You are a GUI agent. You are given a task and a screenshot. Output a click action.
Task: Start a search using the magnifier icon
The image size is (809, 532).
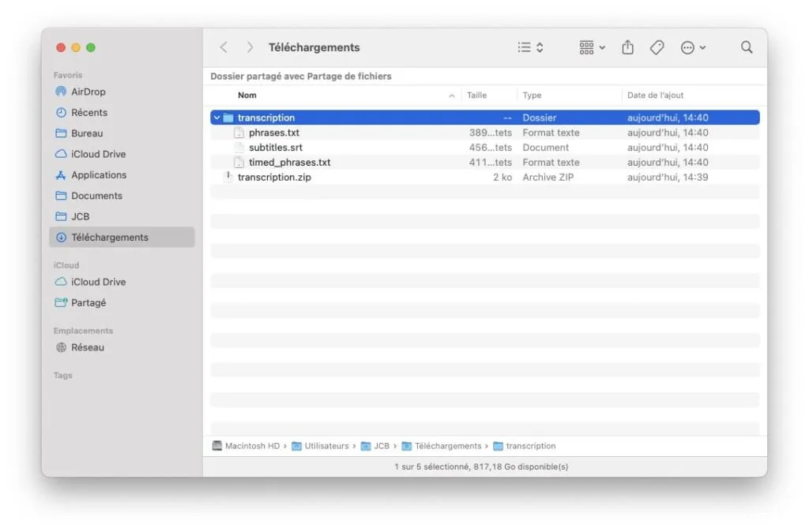pos(746,47)
